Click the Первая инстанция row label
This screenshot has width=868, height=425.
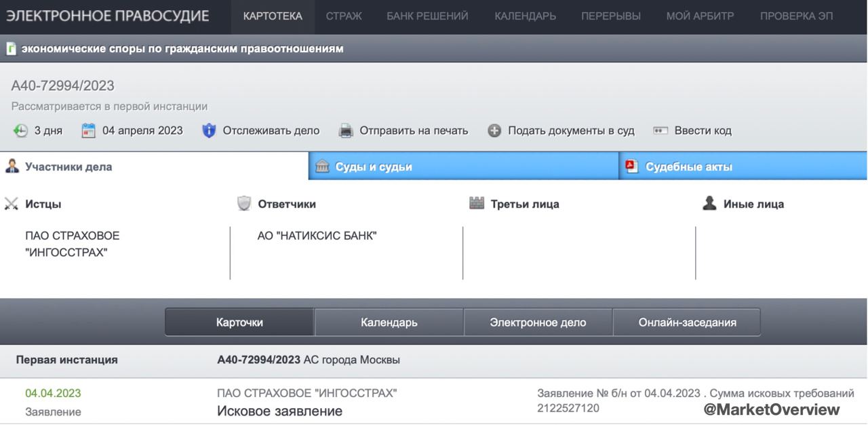coord(67,360)
